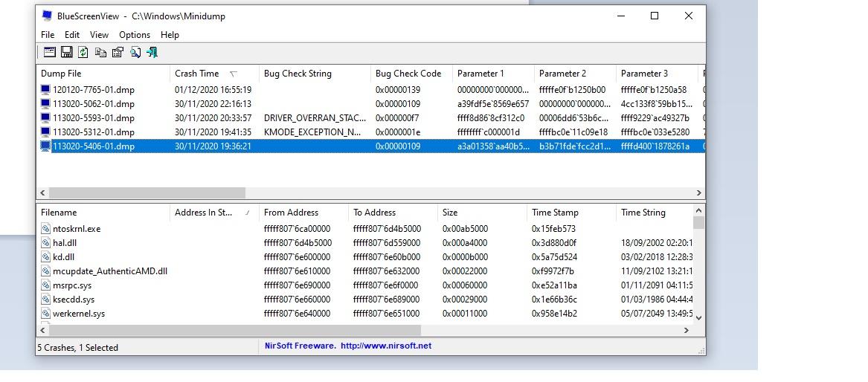Click the driver icon beside msrpc.sys
868x382 pixels.
coord(45,285)
